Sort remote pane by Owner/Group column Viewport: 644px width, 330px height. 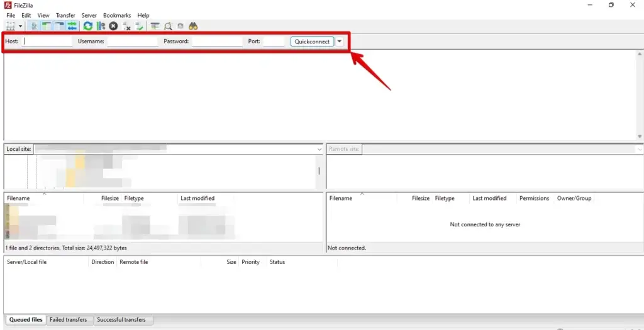click(574, 198)
